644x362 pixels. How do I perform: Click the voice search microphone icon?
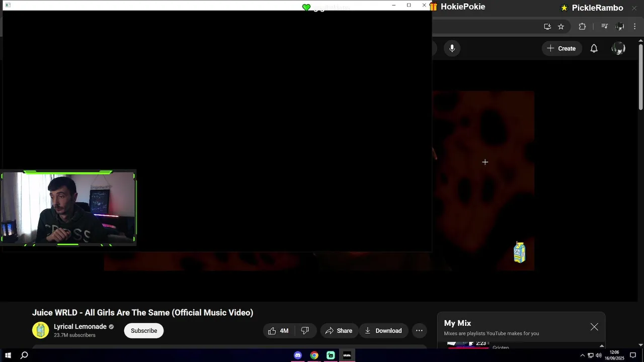point(452,48)
